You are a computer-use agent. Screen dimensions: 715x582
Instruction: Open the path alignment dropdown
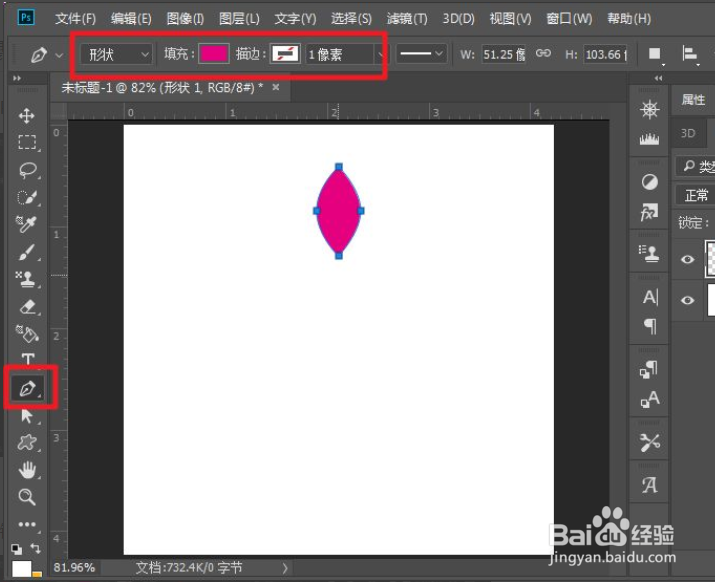[x=690, y=54]
